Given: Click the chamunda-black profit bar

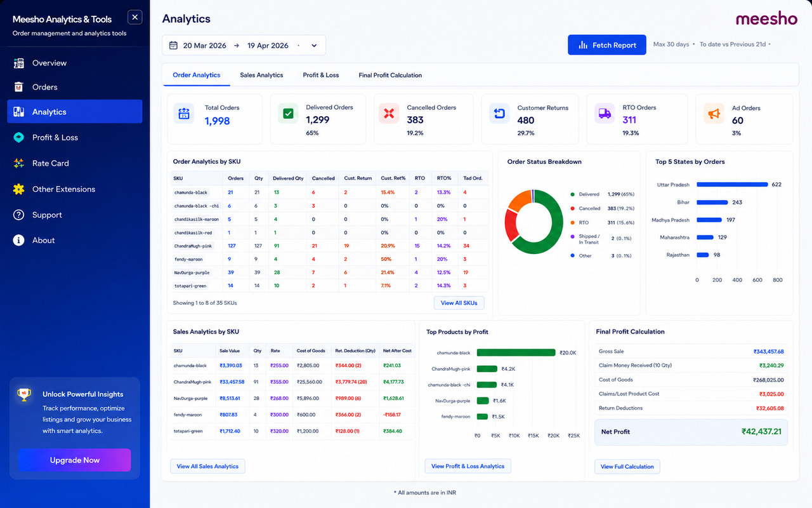Looking at the screenshot, I should (x=516, y=352).
